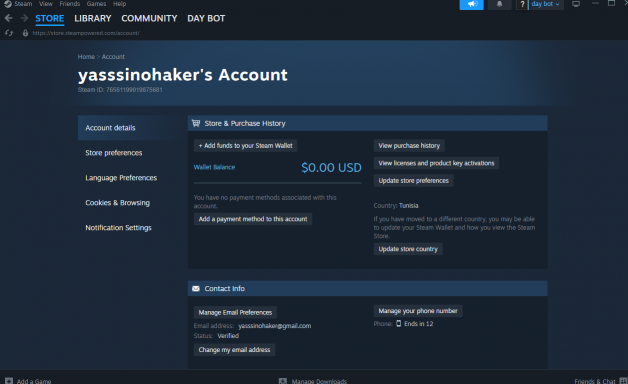Click the yasssinohaker@gmail.com email text
The image size is (628, 384).
click(275, 326)
